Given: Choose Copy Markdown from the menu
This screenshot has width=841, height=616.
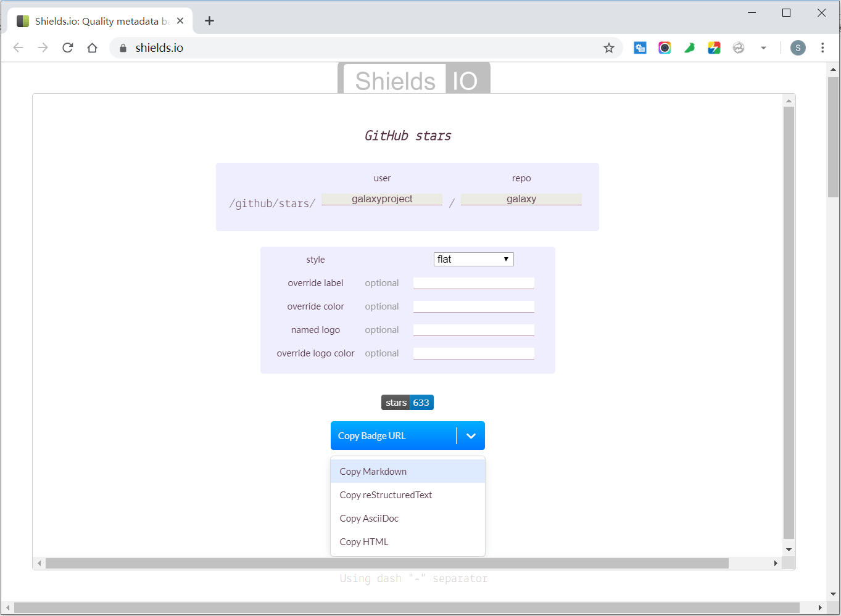Looking at the screenshot, I should (x=408, y=472).
